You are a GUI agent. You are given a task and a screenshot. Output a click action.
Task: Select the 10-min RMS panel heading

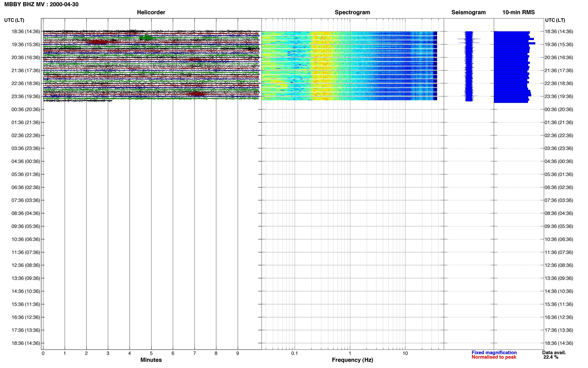coord(518,12)
